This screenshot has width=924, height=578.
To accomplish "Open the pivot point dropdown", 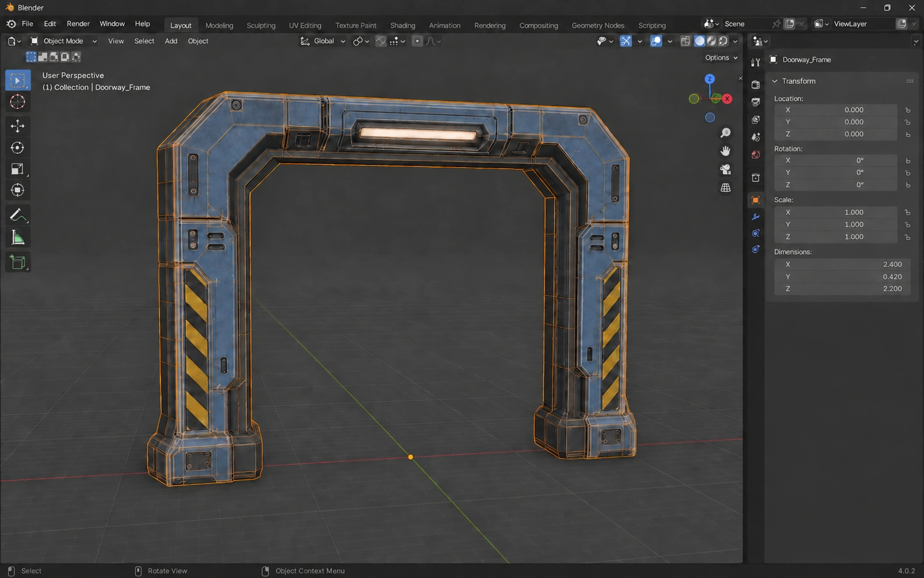I will [361, 41].
